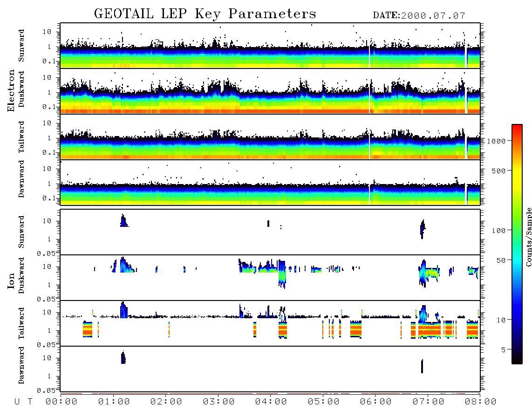This screenshot has height=410, width=532.
Task: Click the 10 colorbar tick label
Action: [501, 320]
